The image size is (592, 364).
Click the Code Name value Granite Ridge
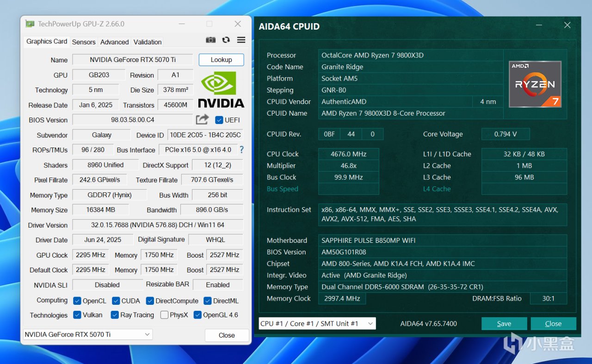click(x=410, y=67)
